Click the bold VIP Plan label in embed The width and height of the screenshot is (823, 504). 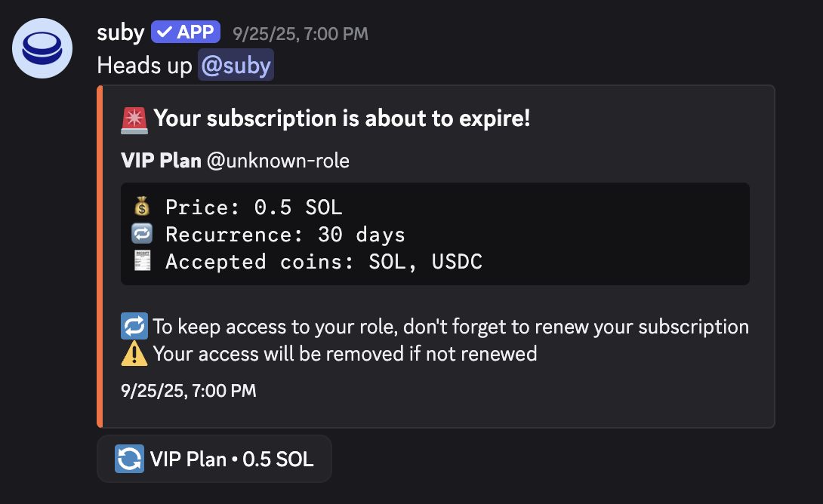161,161
